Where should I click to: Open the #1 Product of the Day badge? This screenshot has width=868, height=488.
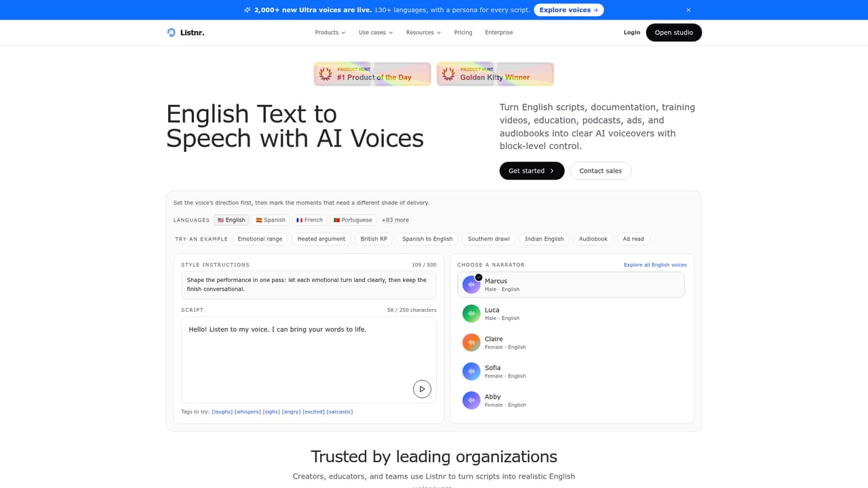point(372,74)
